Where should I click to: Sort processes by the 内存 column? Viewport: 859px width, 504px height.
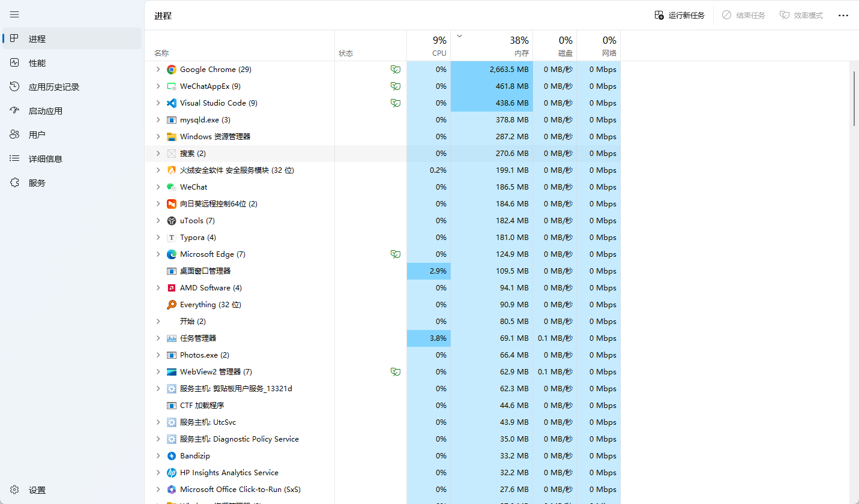pyautogui.click(x=492, y=46)
